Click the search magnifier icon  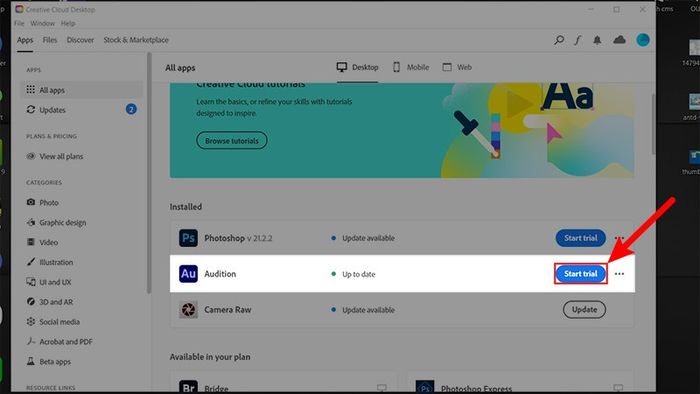click(559, 40)
